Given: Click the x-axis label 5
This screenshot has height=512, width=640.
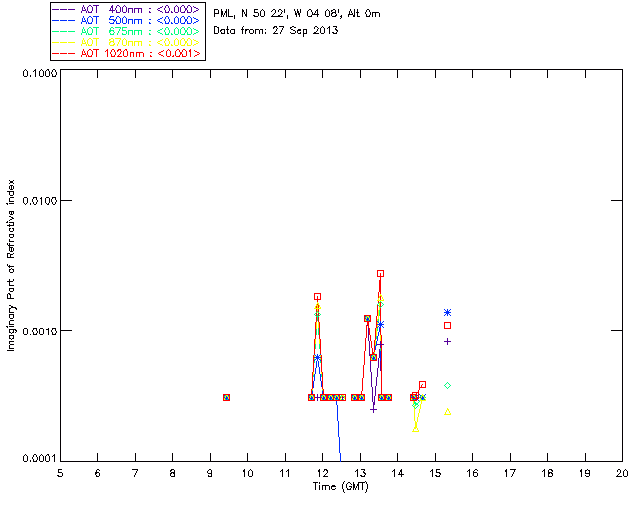Looking at the screenshot, I should pyautogui.click(x=60, y=473).
